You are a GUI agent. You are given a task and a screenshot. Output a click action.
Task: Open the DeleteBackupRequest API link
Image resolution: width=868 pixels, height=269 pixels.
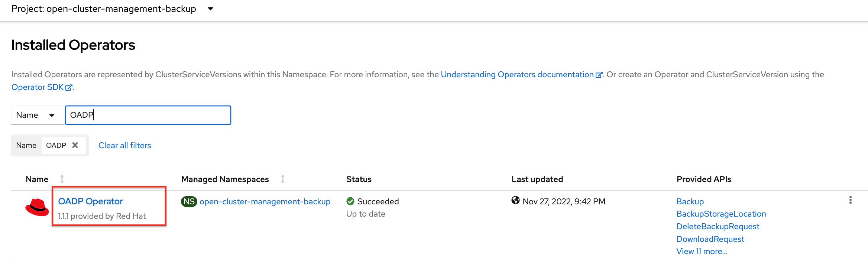718,227
